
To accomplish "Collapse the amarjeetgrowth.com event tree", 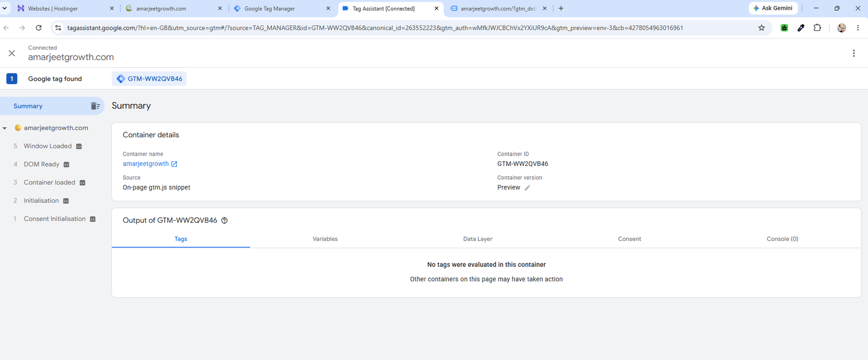I will 5,128.
